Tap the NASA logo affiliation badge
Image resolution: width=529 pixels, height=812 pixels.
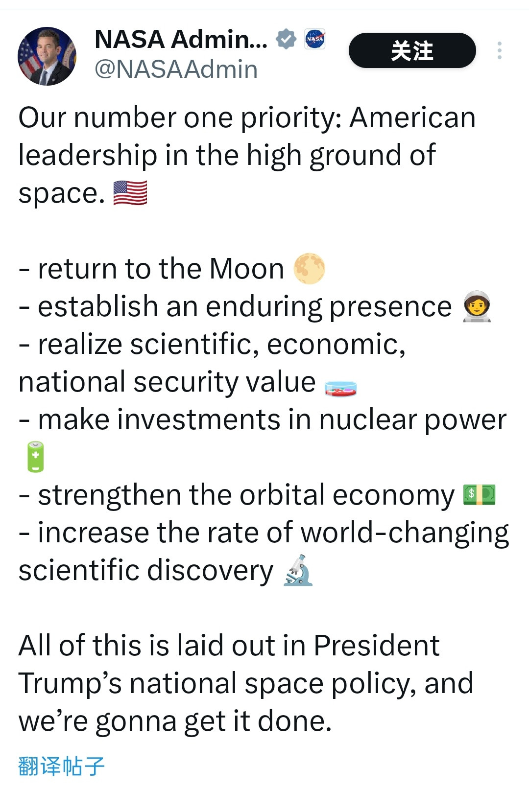pos(315,39)
